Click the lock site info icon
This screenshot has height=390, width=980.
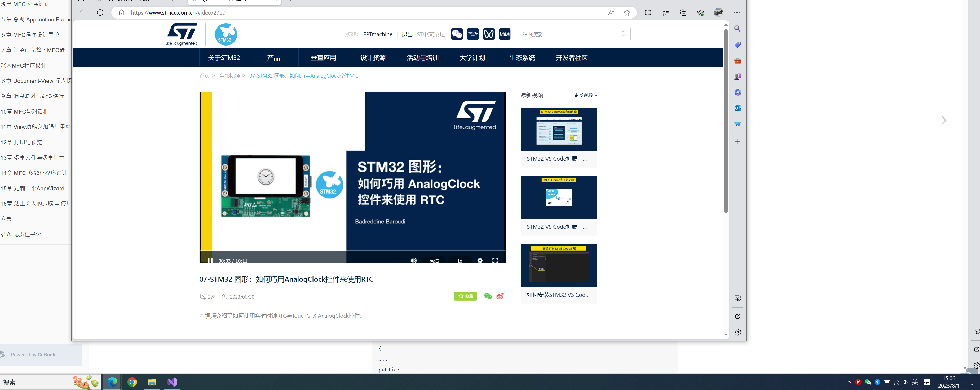pos(121,12)
